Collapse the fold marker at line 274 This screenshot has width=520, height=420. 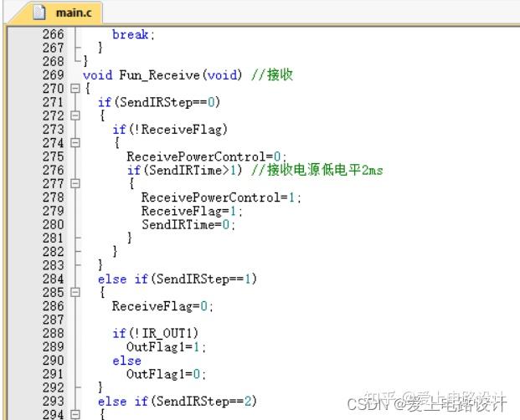click(75, 143)
